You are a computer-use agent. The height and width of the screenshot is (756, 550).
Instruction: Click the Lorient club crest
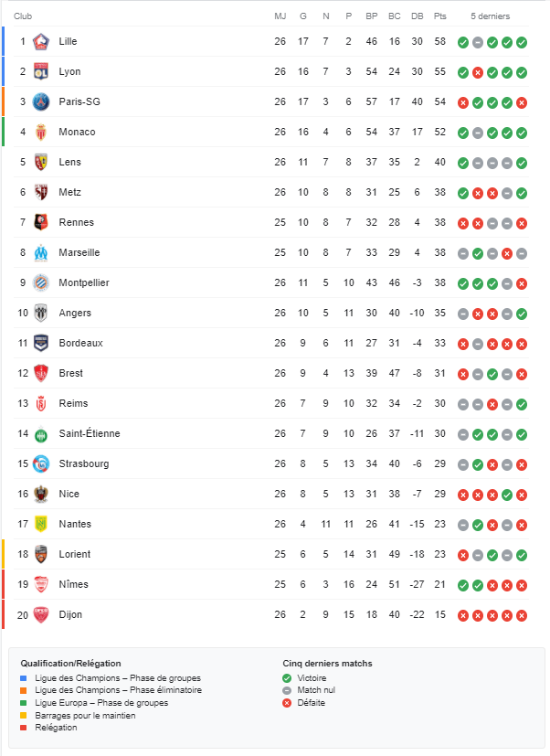click(41, 555)
